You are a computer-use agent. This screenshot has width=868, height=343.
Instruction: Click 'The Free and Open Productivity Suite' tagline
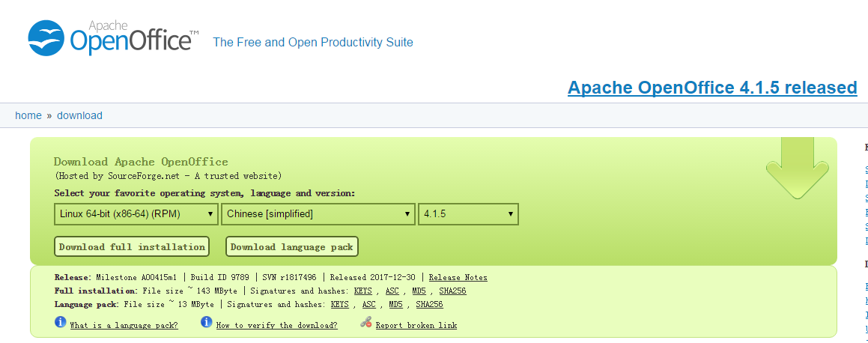pos(313,42)
